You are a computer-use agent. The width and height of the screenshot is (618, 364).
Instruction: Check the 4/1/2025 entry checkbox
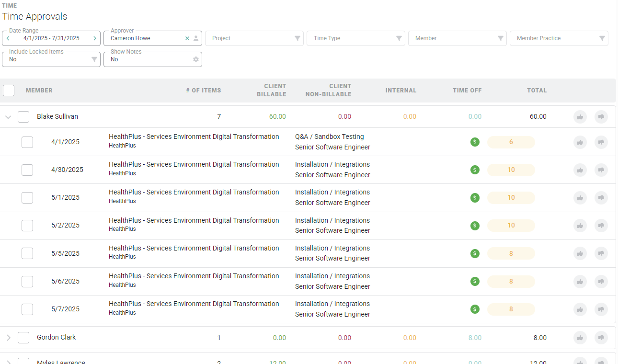[27, 142]
